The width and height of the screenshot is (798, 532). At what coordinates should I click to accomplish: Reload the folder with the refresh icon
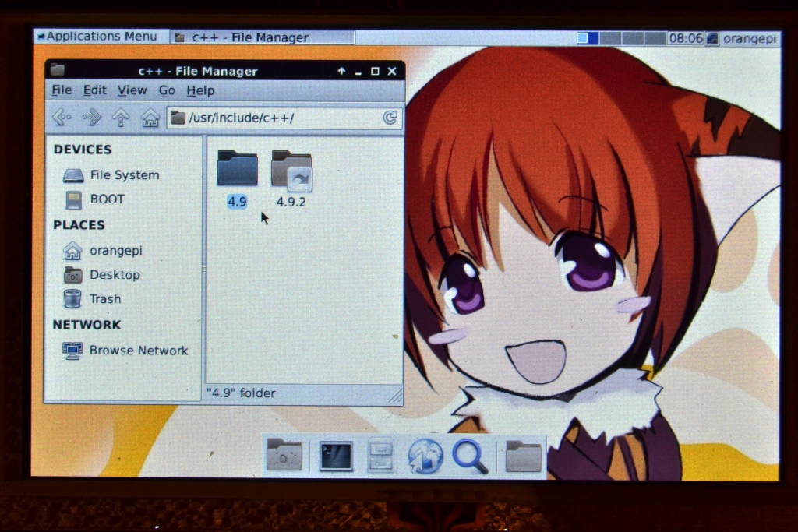pyautogui.click(x=390, y=118)
